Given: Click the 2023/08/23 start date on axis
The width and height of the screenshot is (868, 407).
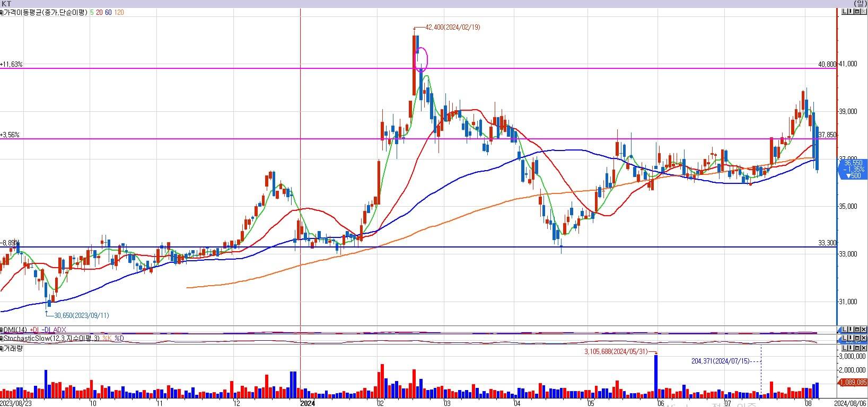Looking at the screenshot, I should pos(16,403).
